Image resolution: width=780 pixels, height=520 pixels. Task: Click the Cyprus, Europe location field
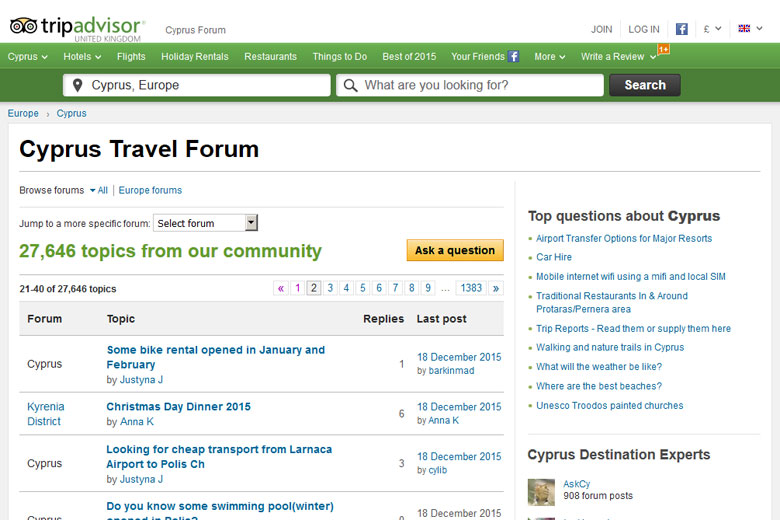197,85
